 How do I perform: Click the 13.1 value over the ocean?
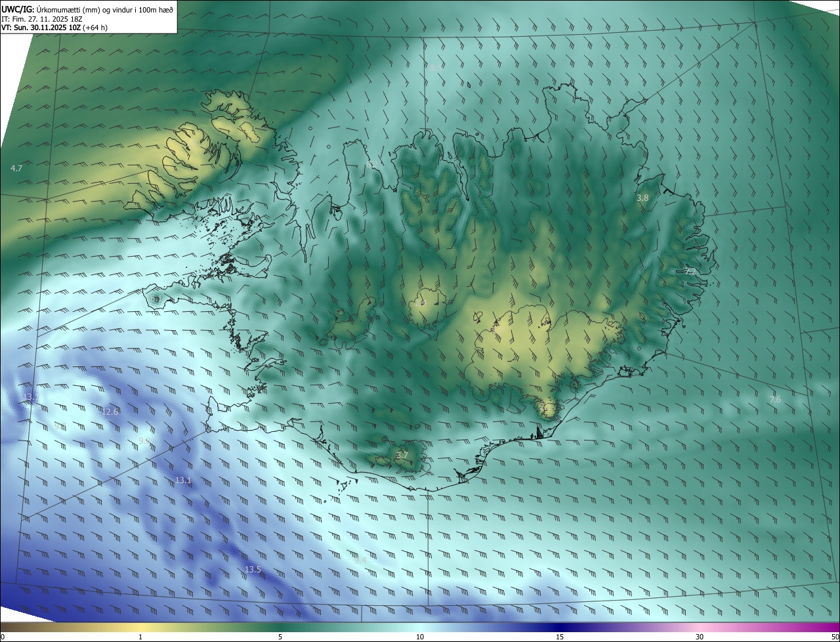coord(183,481)
